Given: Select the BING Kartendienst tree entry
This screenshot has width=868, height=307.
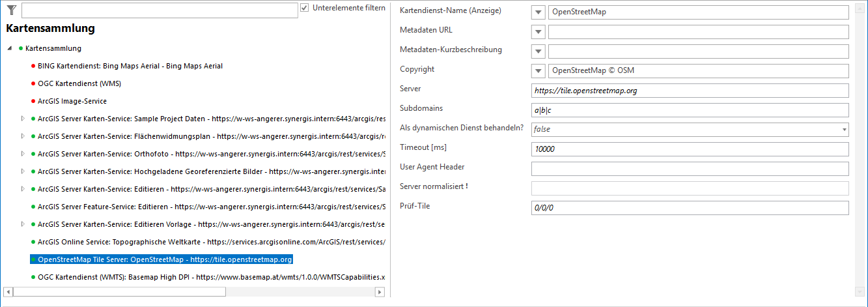Looking at the screenshot, I should tap(130, 66).
